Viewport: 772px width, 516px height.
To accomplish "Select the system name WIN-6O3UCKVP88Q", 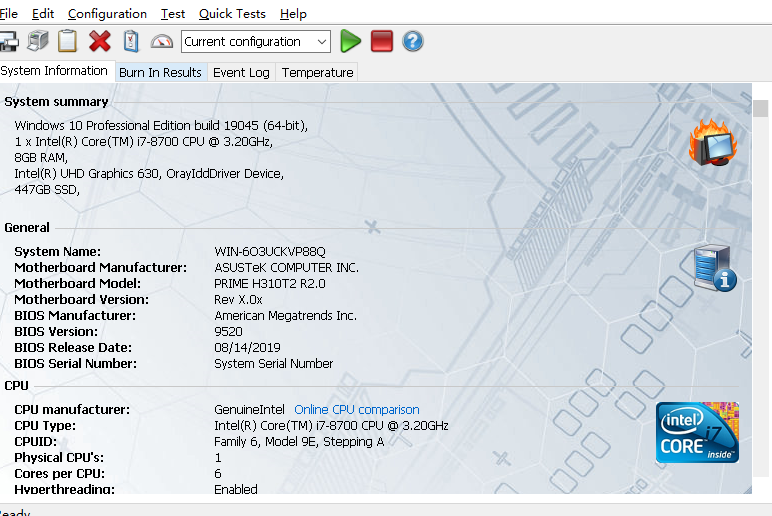I will pos(270,252).
